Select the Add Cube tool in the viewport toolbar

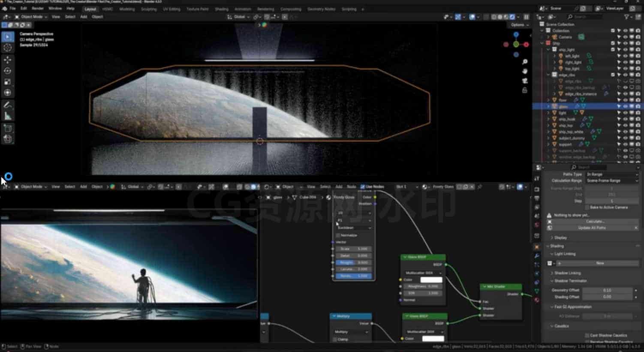coord(8,128)
